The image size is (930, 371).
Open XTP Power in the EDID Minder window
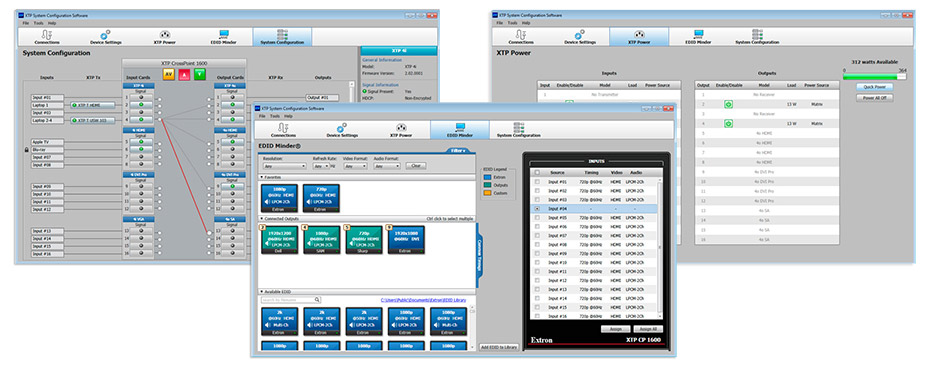[401, 130]
